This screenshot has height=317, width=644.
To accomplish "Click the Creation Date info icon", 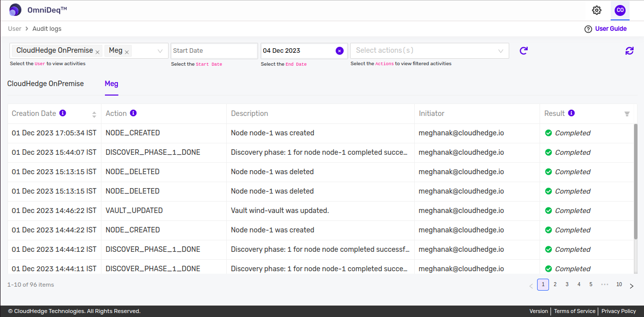I will (x=63, y=113).
